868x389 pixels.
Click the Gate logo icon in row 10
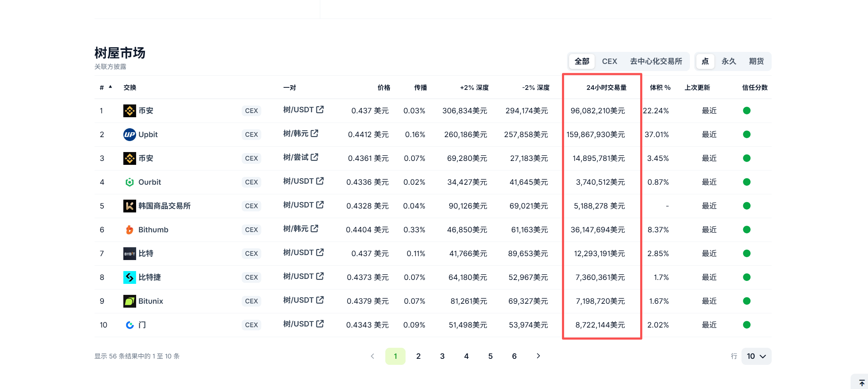coord(129,325)
